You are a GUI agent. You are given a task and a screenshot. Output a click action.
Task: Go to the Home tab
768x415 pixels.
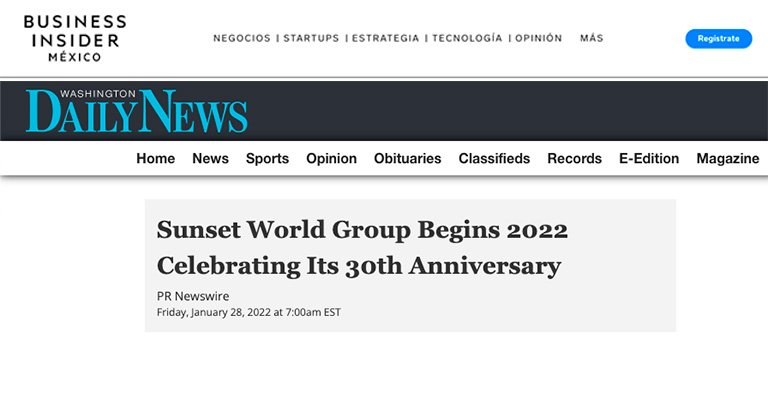tap(155, 159)
